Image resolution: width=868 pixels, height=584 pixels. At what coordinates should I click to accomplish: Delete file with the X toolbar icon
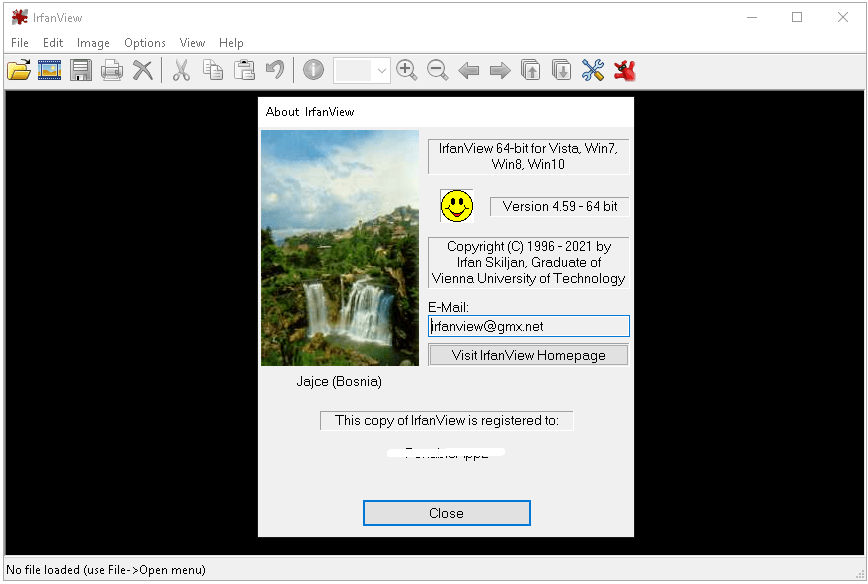pyautogui.click(x=143, y=70)
